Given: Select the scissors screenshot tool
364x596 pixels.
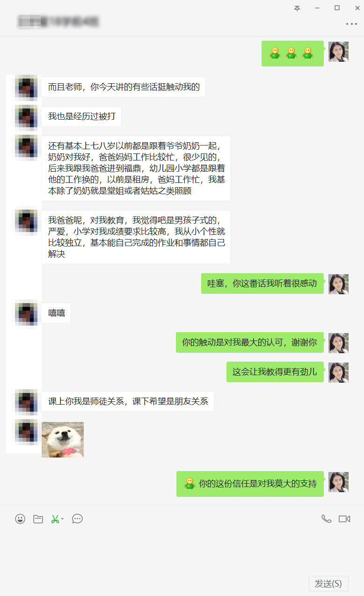Looking at the screenshot, I should tap(55, 519).
